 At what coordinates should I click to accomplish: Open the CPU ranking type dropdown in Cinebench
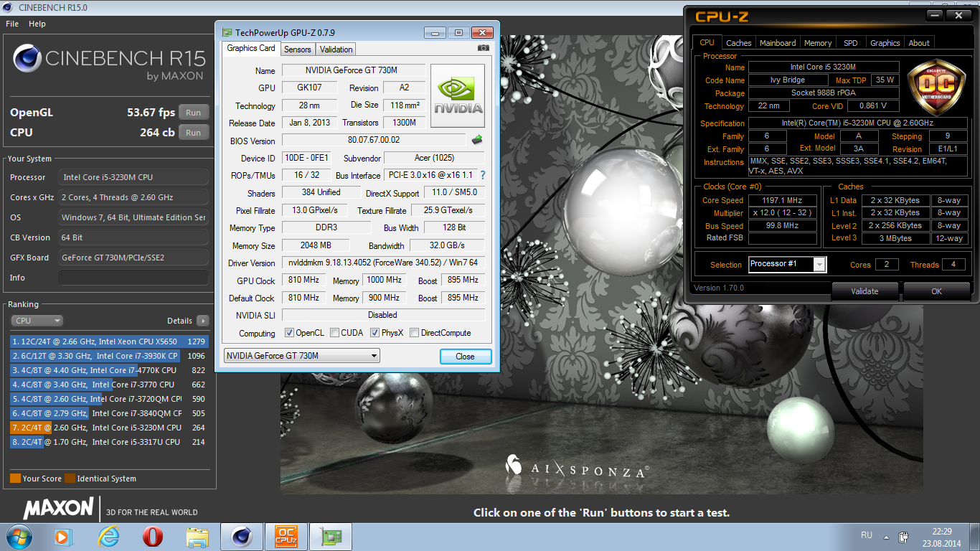coord(37,321)
